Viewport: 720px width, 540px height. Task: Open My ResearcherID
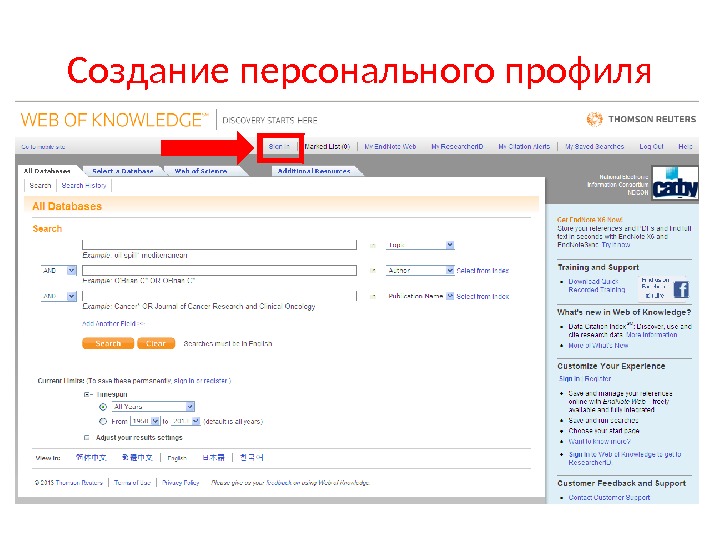[x=457, y=146]
